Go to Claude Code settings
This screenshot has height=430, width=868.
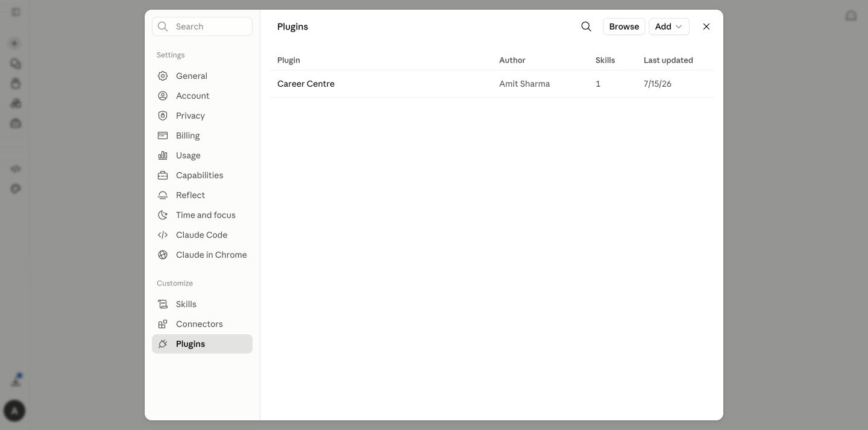coord(202,235)
